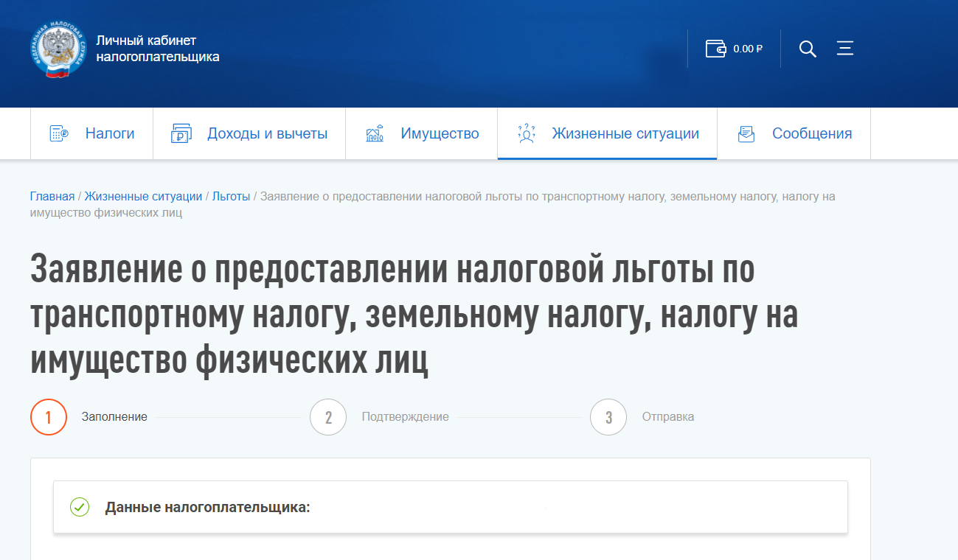Click the search magnifier icon
The width and height of the screenshot is (958, 560).
pyautogui.click(x=808, y=49)
